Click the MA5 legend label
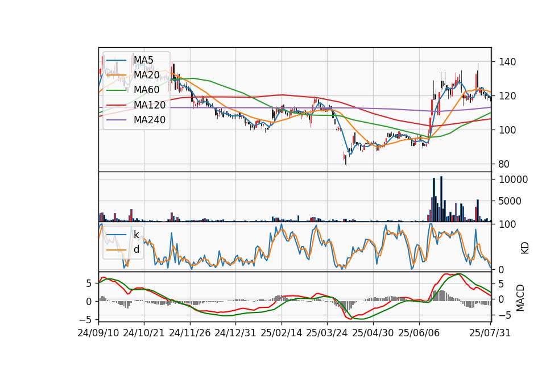This screenshot has height=392, width=546. pos(143,60)
